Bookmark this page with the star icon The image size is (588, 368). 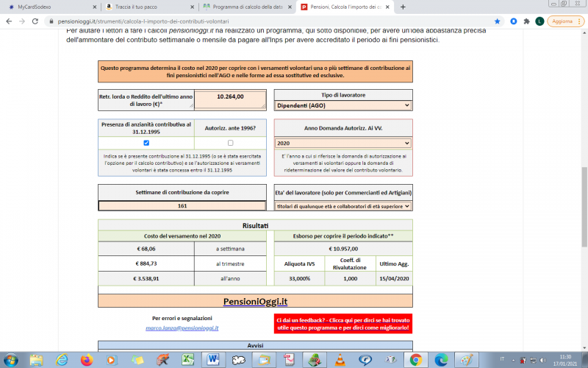pyautogui.click(x=494, y=21)
